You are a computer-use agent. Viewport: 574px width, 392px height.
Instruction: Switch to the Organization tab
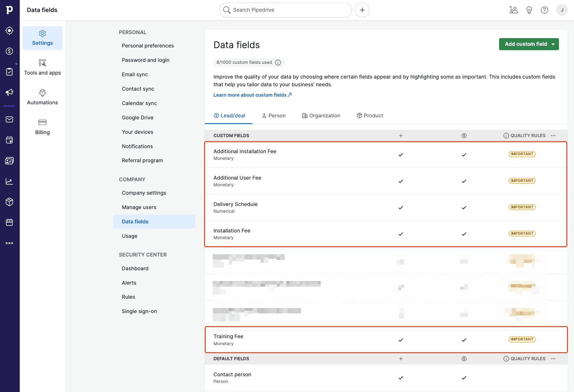click(321, 115)
